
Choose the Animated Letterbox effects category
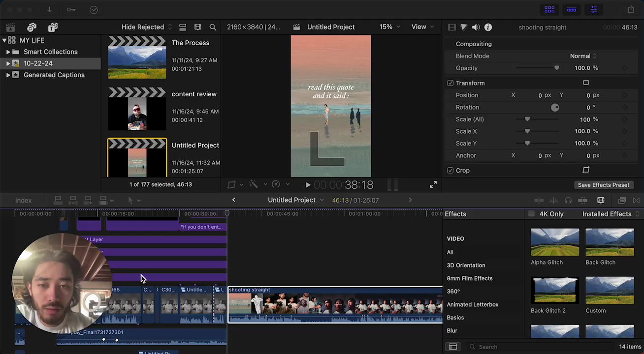point(473,304)
